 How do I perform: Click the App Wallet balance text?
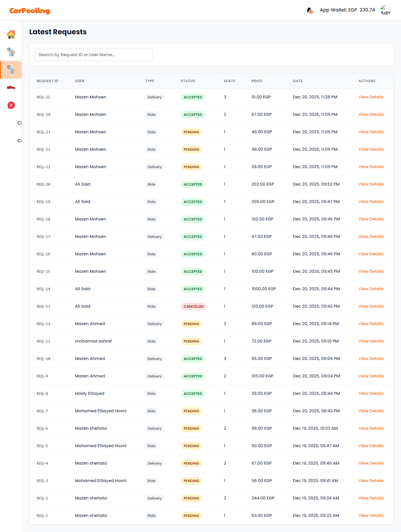[347, 10]
